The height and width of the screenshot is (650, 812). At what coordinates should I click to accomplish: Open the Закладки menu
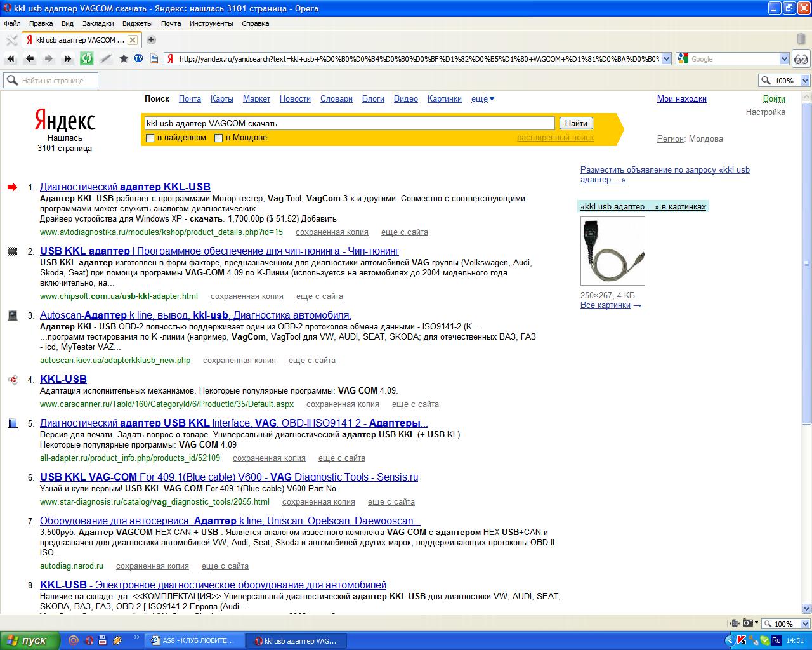(98, 23)
